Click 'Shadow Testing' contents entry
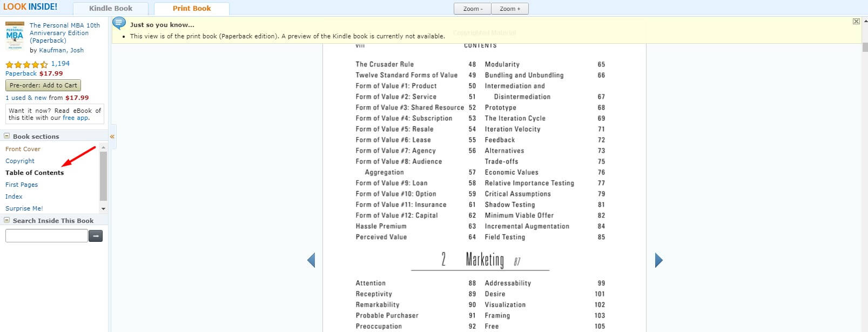Viewport: 868px width, 332px height. point(509,205)
